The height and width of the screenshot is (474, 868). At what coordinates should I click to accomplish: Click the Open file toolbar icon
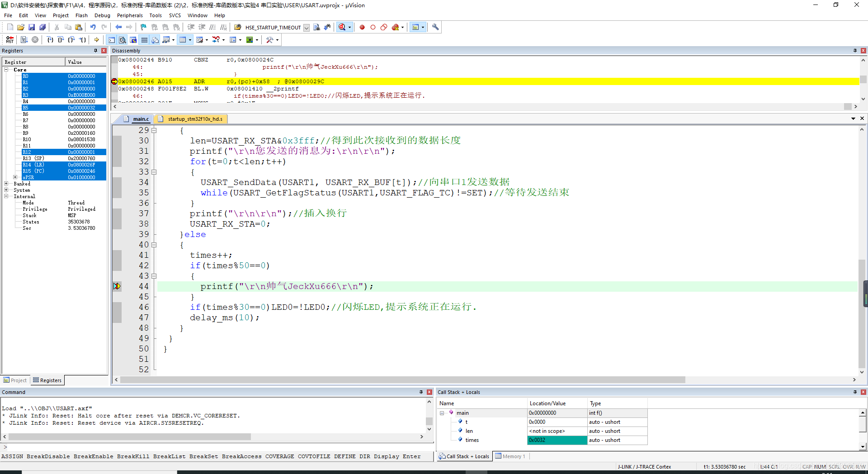pos(21,27)
